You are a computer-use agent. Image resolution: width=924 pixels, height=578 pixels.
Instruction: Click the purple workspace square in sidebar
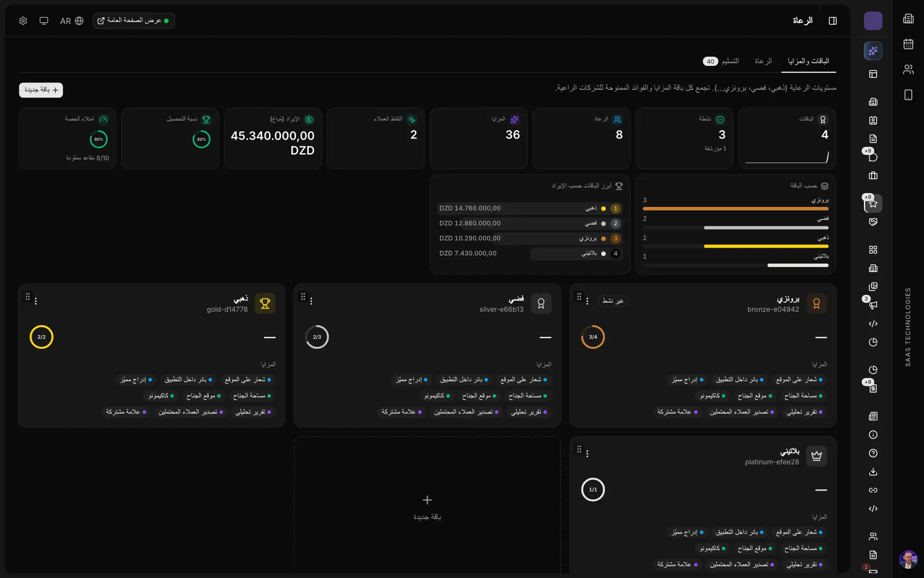pos(873,21)
